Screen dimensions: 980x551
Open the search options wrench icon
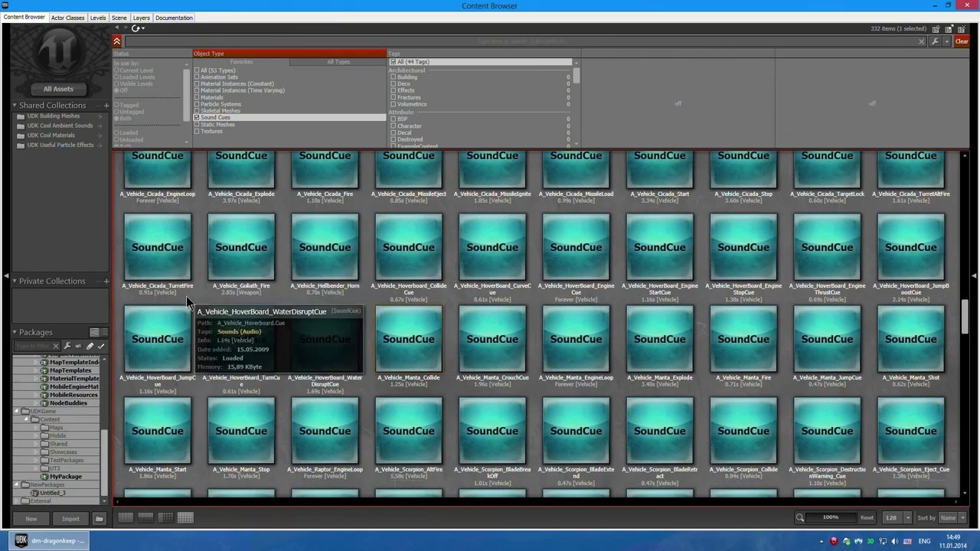click(x=936, y=41)
